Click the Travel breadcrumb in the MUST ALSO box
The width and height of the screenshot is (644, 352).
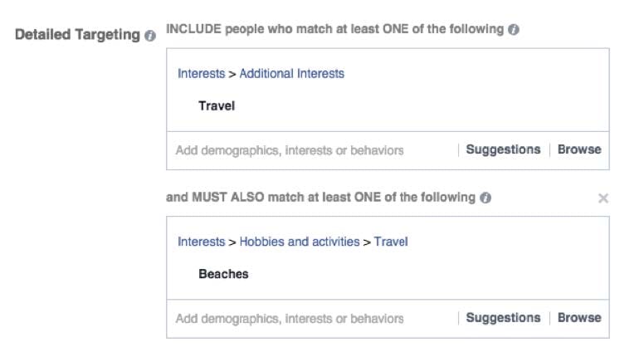pos(391,242)
